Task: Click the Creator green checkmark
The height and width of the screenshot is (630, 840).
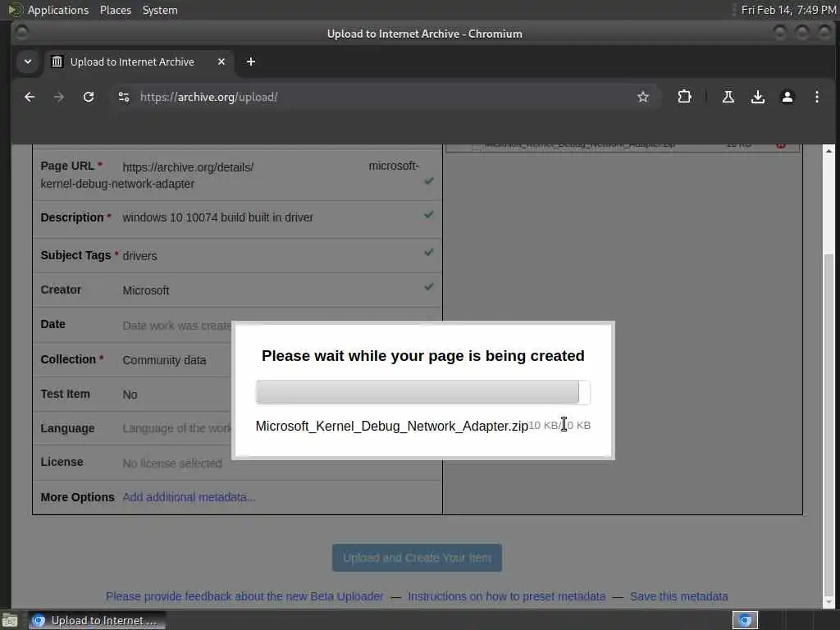Action: [x=428, y=286]
